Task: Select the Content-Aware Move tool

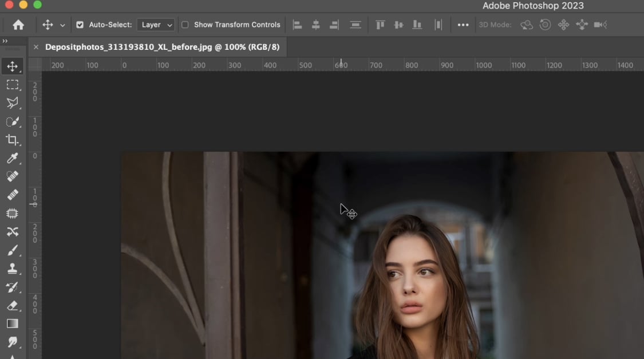Action: [x=13, y=232]
